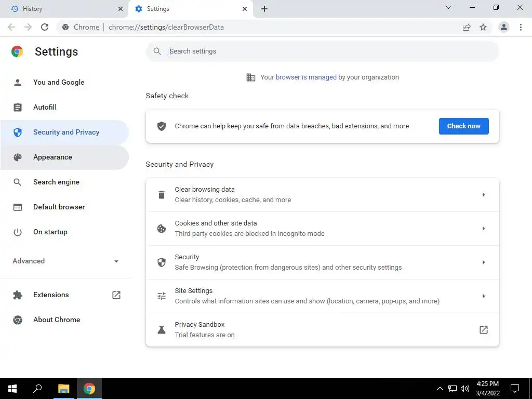Select the Settings tab

pyautogui.click(x=190, y=9)
